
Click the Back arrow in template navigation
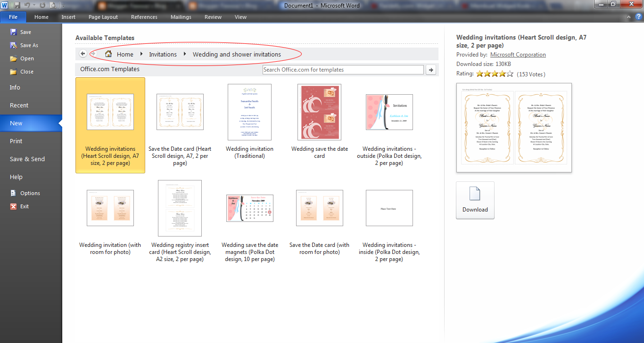[83, 54]
